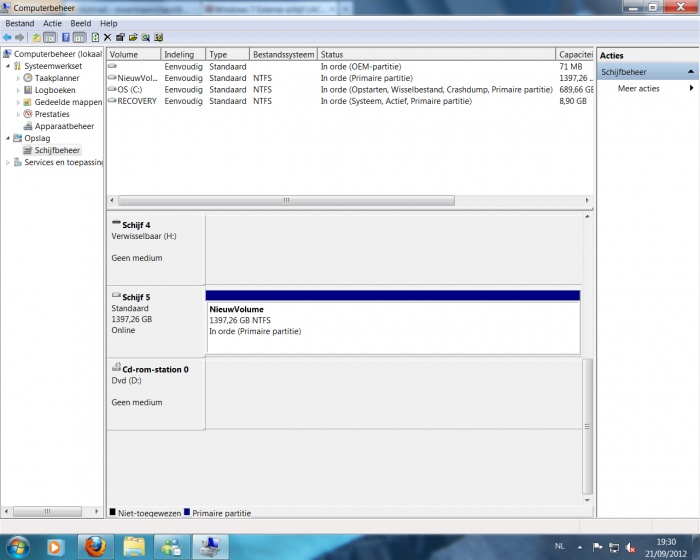Click the Cd-rom-station 0 drive icon
This screenshot has width=700, height=560.
(116, 368)
